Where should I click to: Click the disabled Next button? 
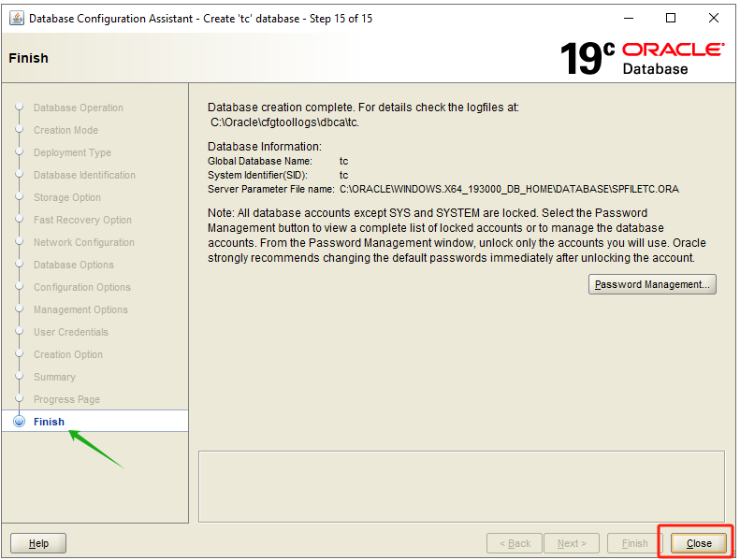pyautogui.click(x=572, y=543)
